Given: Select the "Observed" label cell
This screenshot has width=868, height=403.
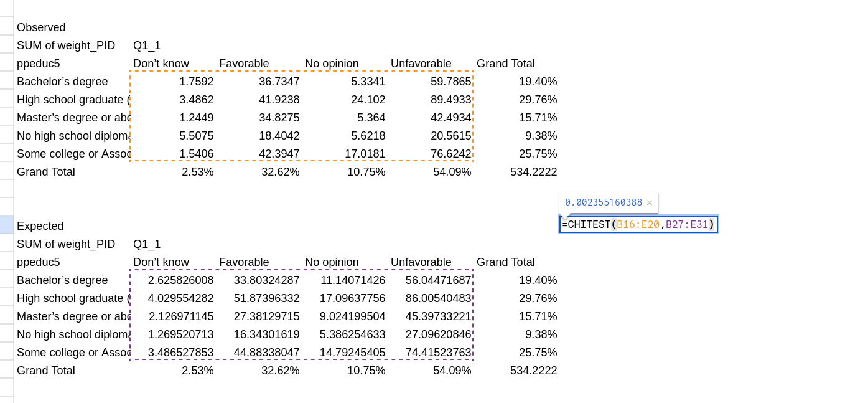Looking at the screenshot, I should point(41,27).
